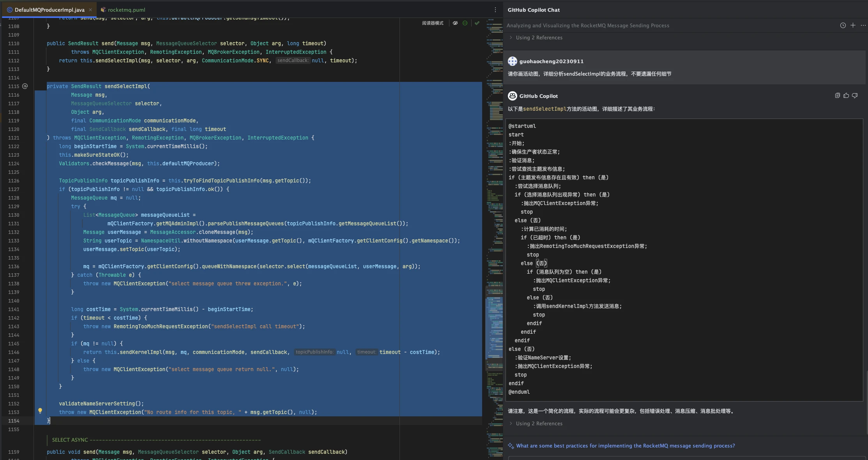The image size is (868, 460).
Task: Open the RocketMQ best practices follow-up question
Action: pyautogui.click(x=625, y=446)
